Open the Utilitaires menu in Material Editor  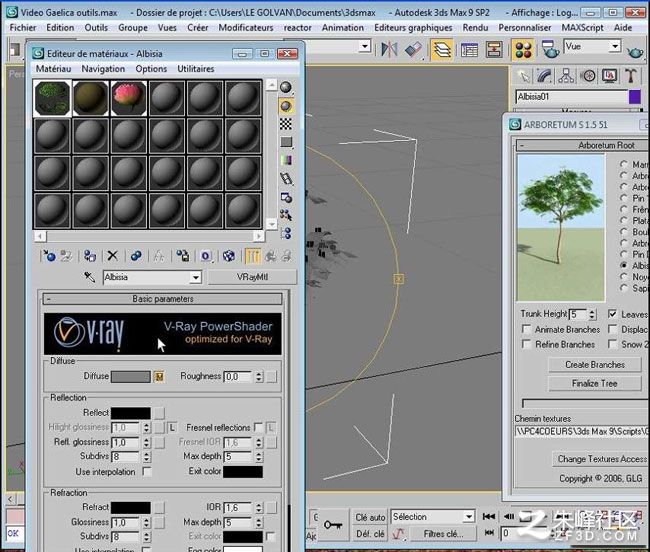coord(196,69)
